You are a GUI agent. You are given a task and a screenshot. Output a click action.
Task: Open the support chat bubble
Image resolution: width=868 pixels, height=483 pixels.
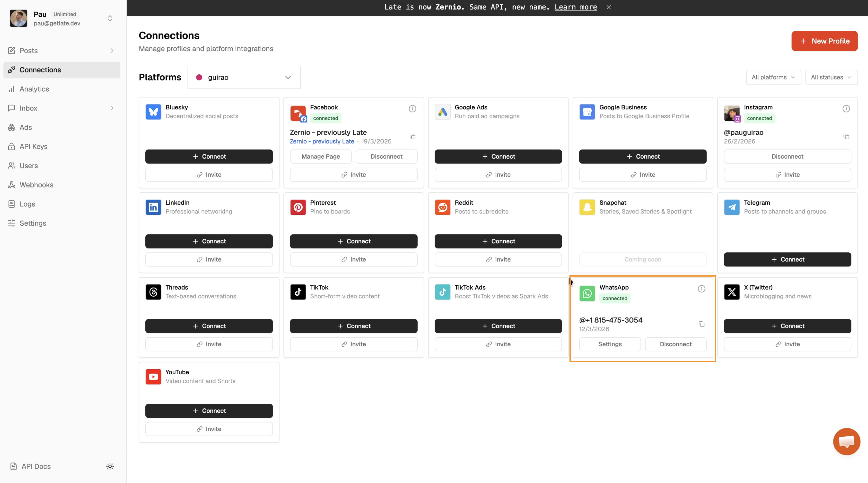(x=846, y=441)
